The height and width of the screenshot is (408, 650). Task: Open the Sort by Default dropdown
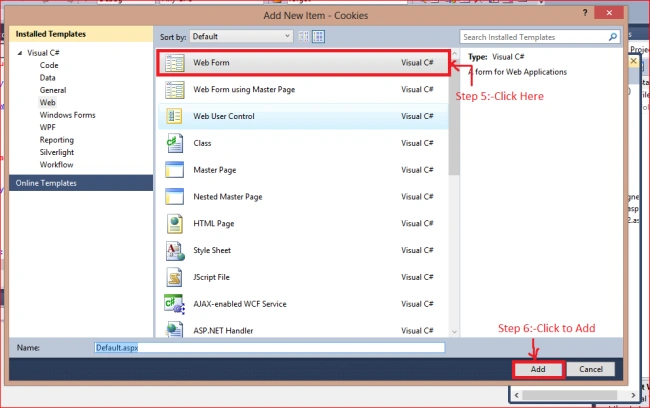point(241,36)
